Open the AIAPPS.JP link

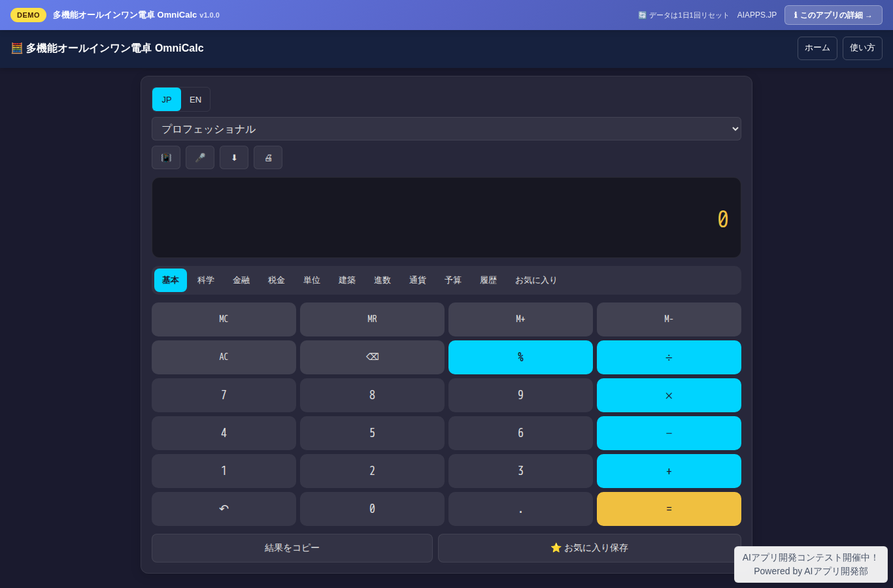coord(757,15)
